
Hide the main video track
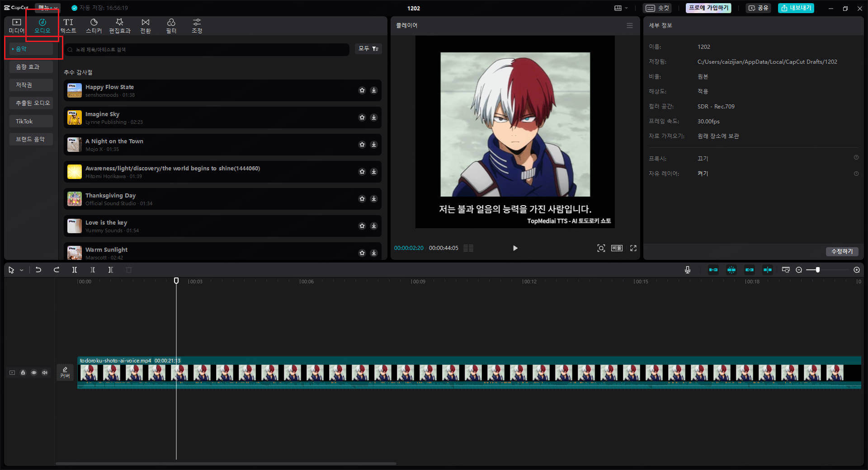click(x=34, y=373)
